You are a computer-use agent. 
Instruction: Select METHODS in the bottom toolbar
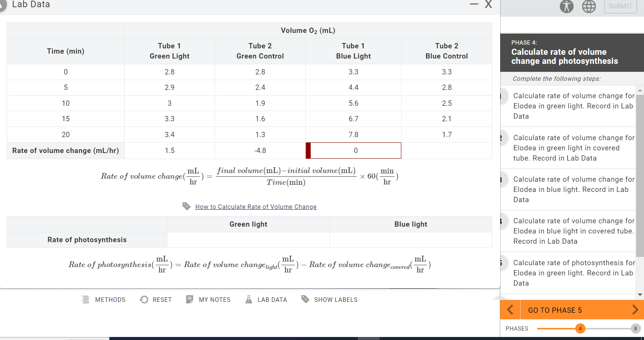pyautogui.click(x=111, y=299)
